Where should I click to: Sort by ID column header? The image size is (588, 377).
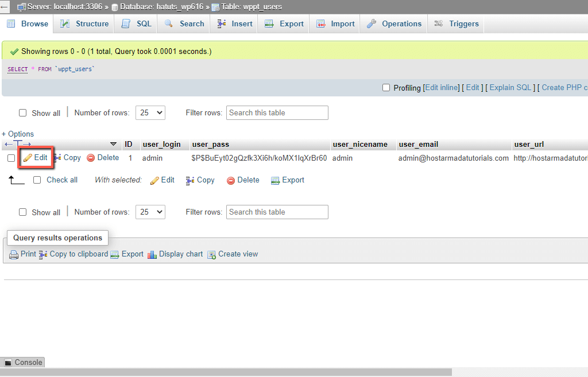pos(128,144)
